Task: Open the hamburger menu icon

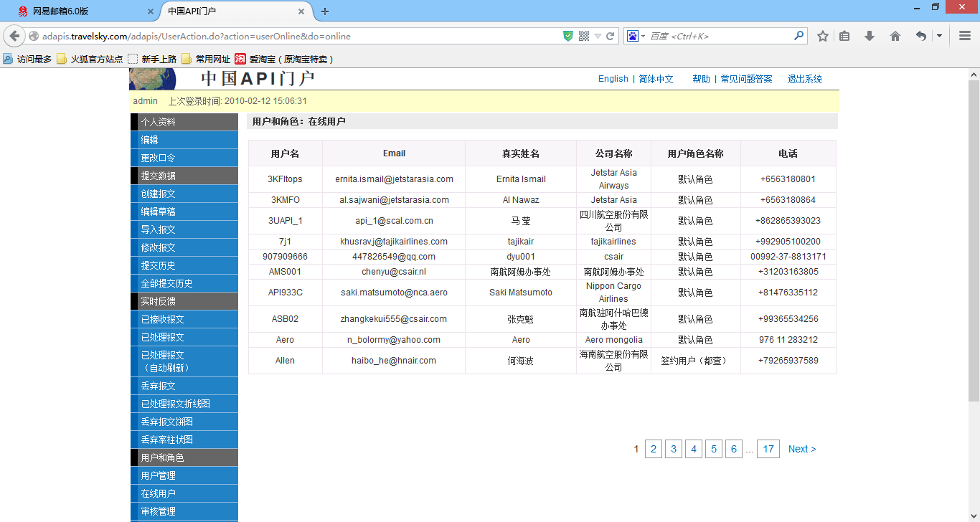Action: click(965, 36)
